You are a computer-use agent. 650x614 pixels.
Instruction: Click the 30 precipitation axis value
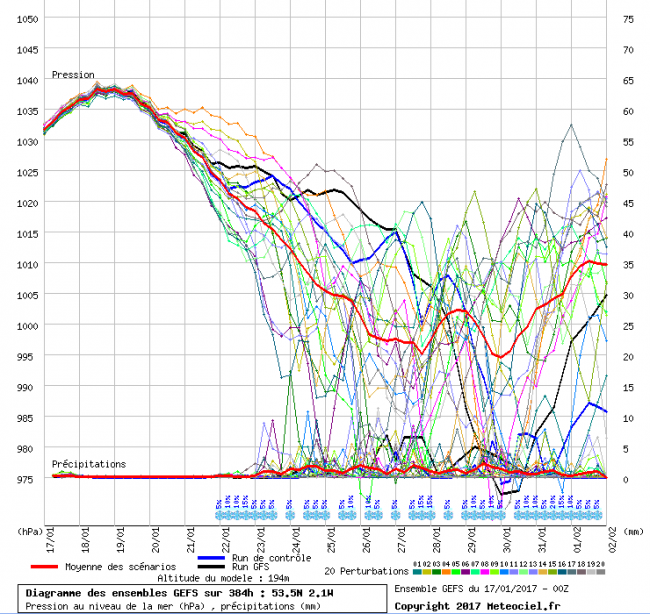click(628, 295)
